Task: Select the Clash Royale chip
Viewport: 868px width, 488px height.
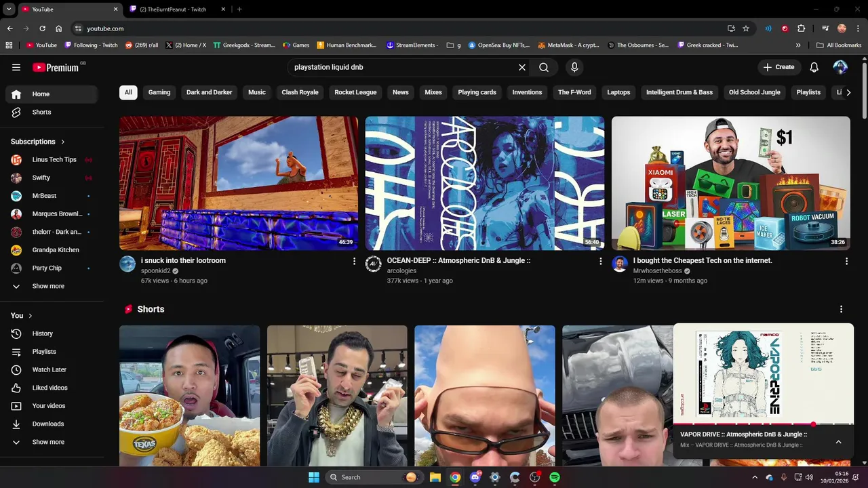Action: [300, 92]
